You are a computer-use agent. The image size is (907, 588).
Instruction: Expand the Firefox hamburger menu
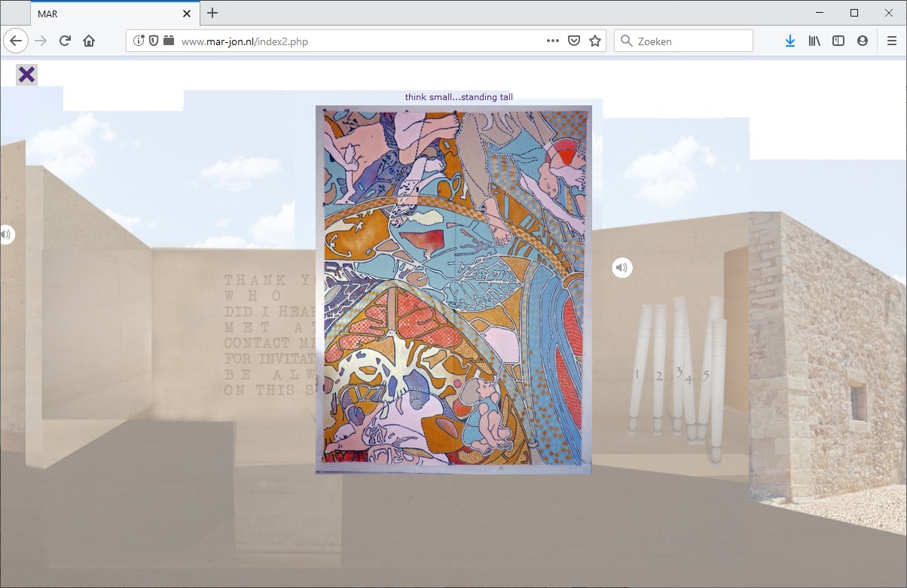tap(891, 41)
